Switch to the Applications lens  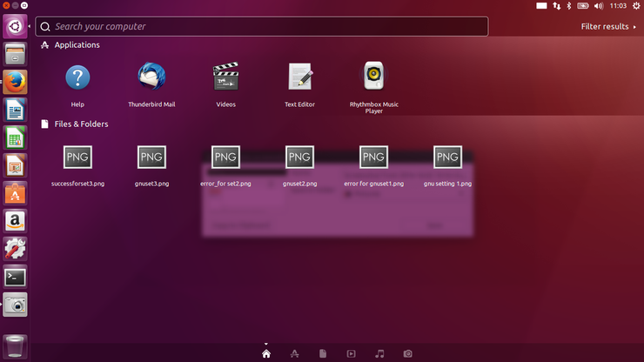(x=294, y=353)
